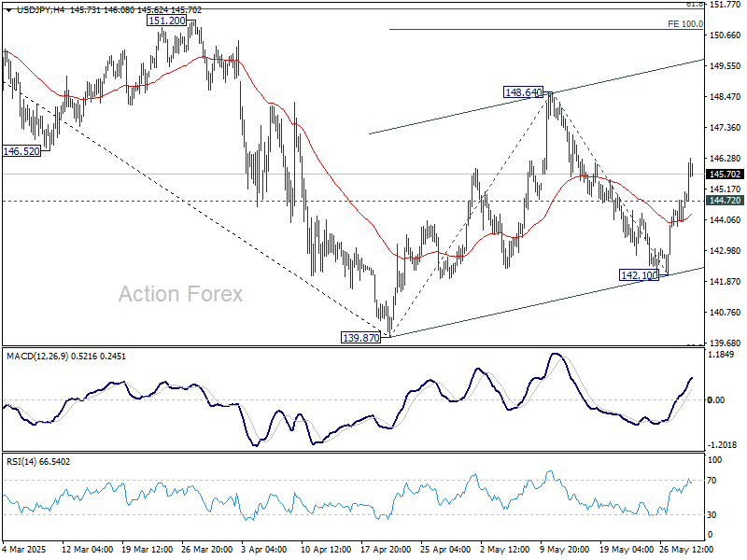Click the USDJPY,H4 chart title text

tap(40, 10)
